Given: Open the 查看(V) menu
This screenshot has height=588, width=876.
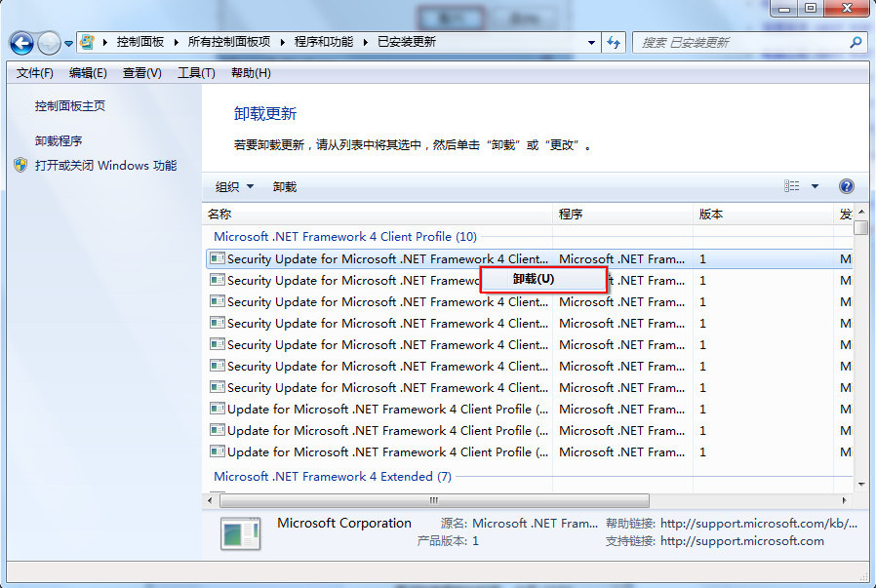Looking at the screenshot, I should (x=141, y=73).
